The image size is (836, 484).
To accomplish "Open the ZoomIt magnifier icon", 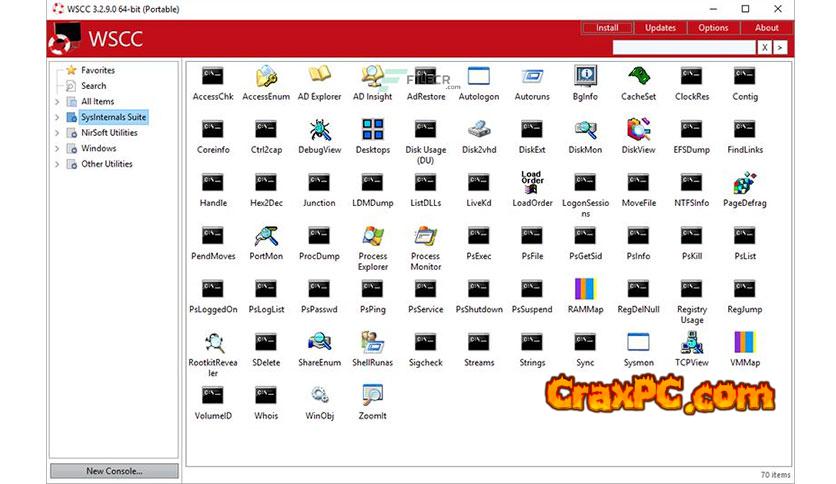I will (372, 395).
